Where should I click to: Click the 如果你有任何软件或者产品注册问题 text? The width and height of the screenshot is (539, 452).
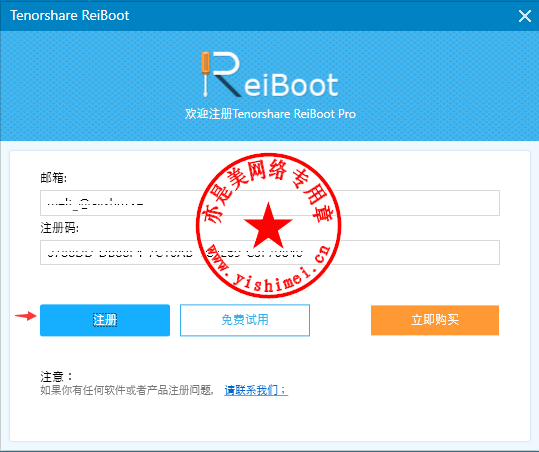tap(127, 390)
